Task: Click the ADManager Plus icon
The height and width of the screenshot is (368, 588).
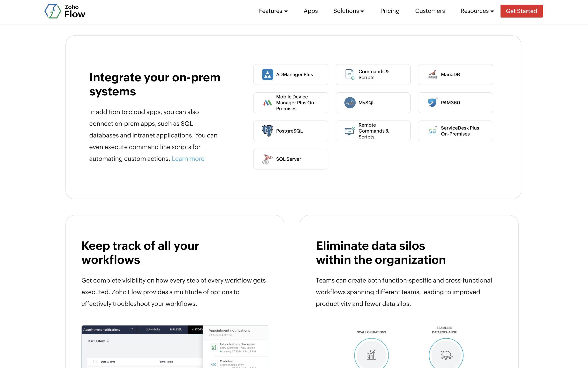Action: (267, 74)
